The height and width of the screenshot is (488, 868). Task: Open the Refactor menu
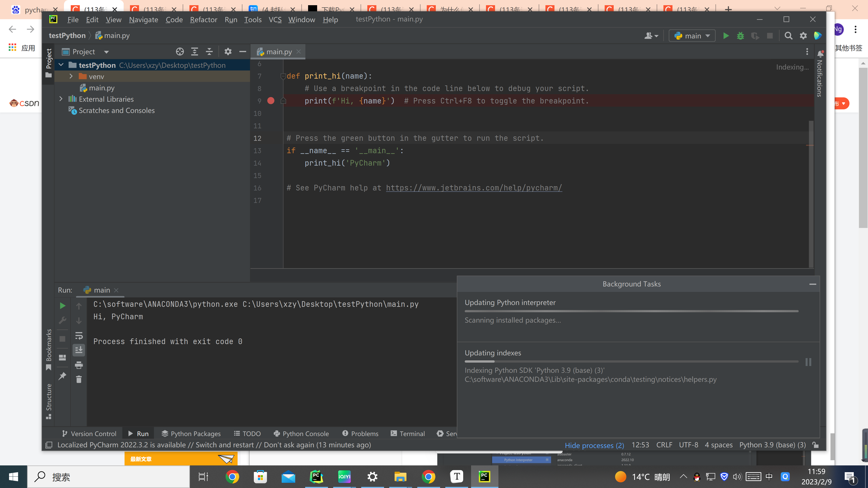pyautogui.click(x=203, y=19)
